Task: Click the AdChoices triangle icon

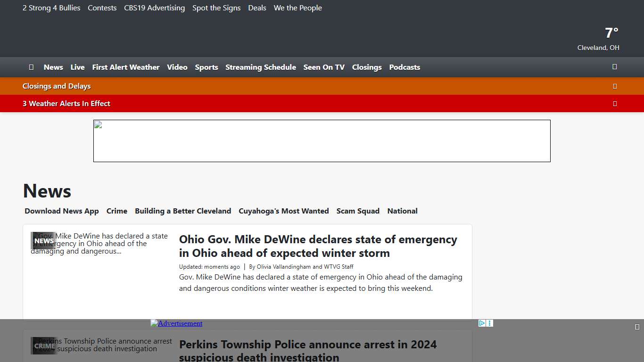Action: tap(482, 323)
